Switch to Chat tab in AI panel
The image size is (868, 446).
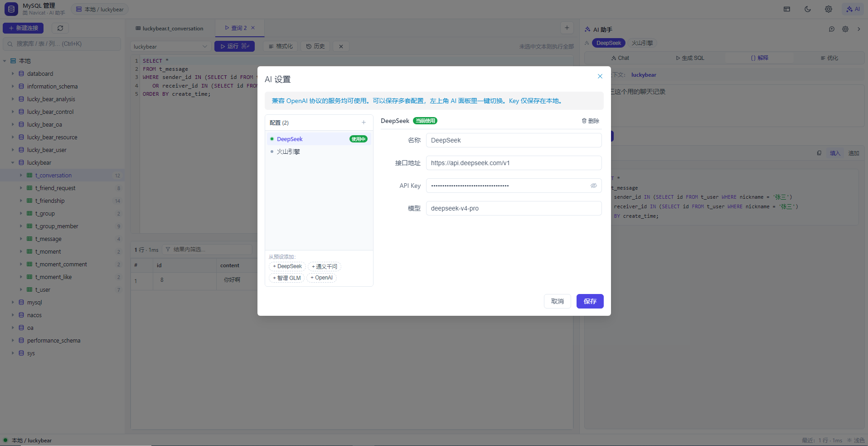click(x=620, y=58)
